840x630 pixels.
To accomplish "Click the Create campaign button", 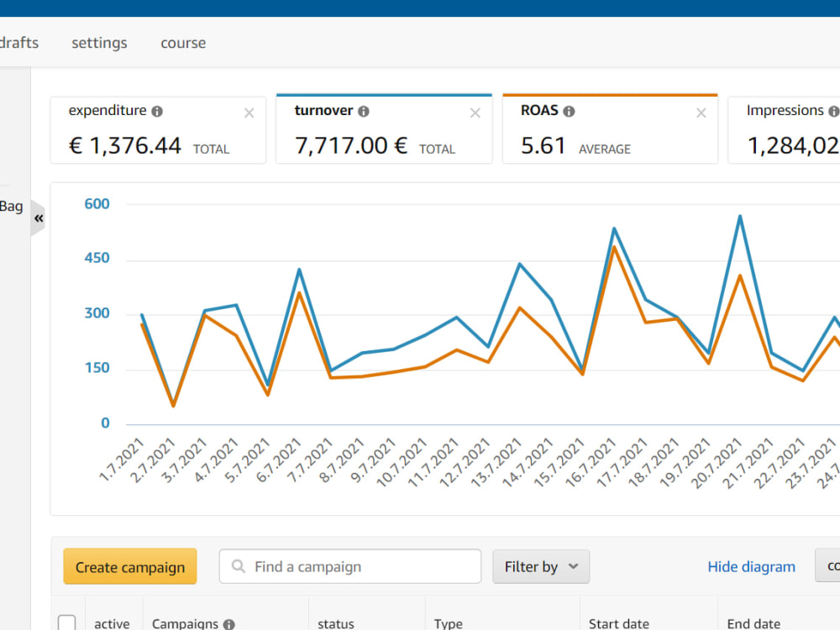I will (130, 566).
